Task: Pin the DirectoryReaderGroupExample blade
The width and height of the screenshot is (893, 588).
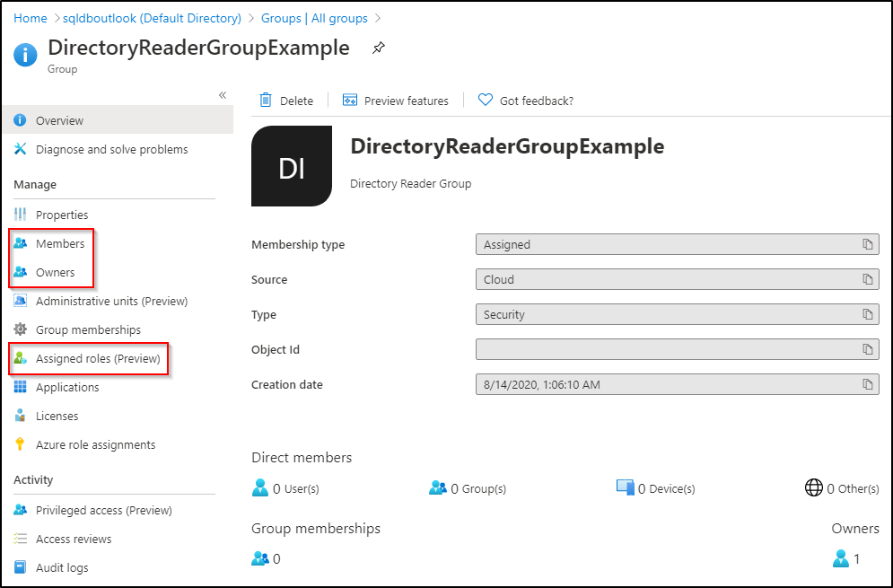Action: [379, 48]
